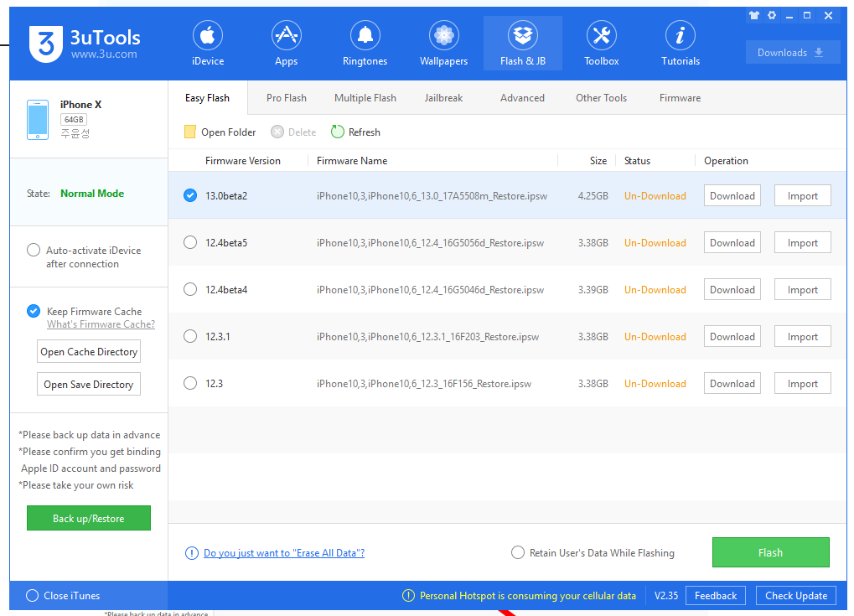Toggle the Close iTunes option
This screenshot has height=616, width=854.
click(32, 595)
